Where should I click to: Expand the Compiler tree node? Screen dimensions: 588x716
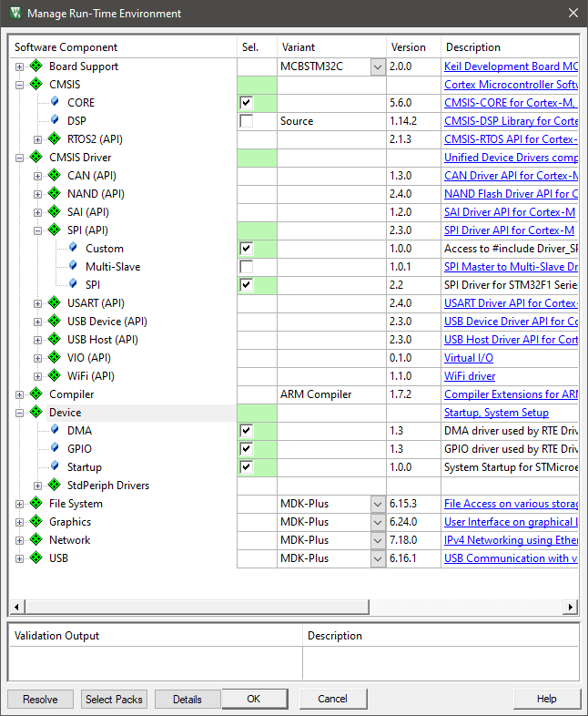[19, 394]
